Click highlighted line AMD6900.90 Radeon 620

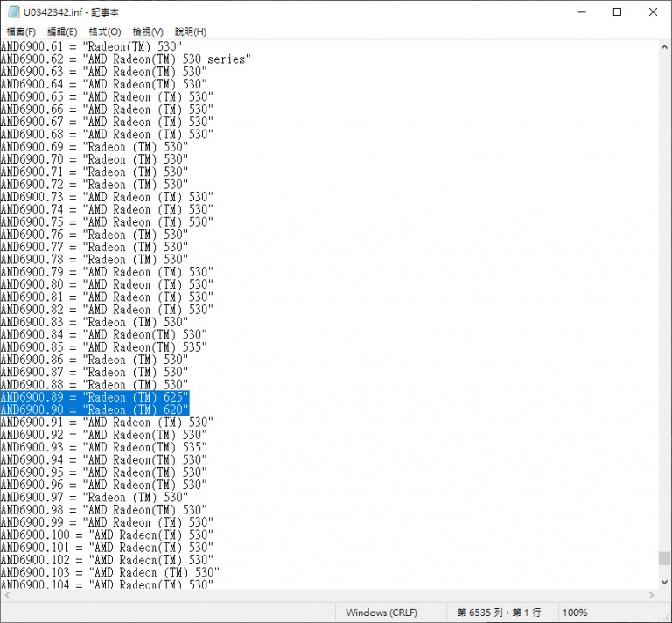[94, 409]
